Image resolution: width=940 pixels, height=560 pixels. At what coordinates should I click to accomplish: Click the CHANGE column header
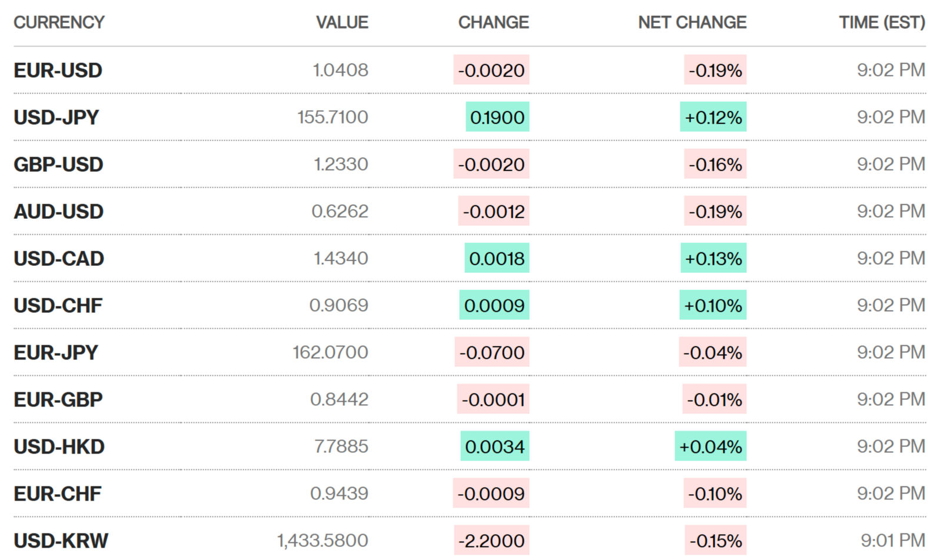(x=493, y=22)
